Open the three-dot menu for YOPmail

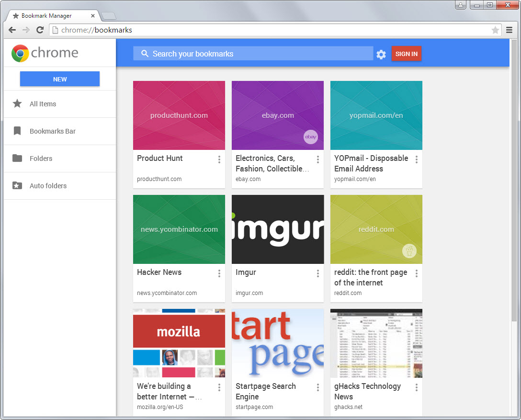click(416, 159)
